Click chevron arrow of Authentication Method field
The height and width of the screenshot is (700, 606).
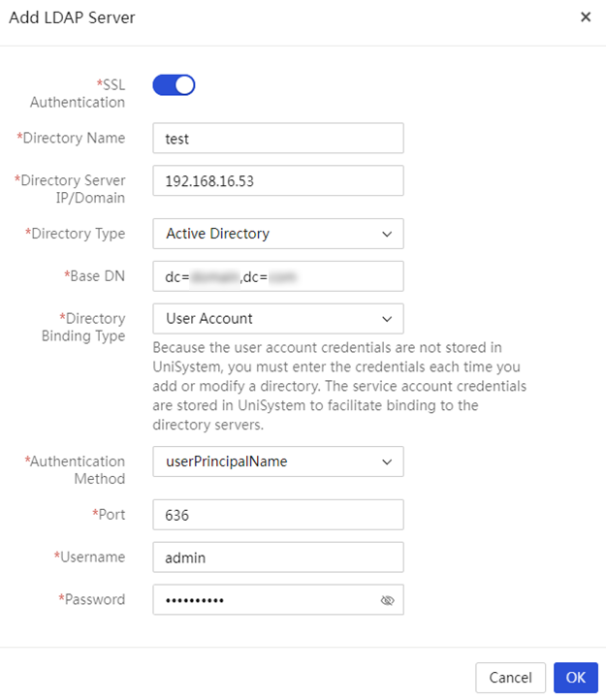[x=387, y=462]
